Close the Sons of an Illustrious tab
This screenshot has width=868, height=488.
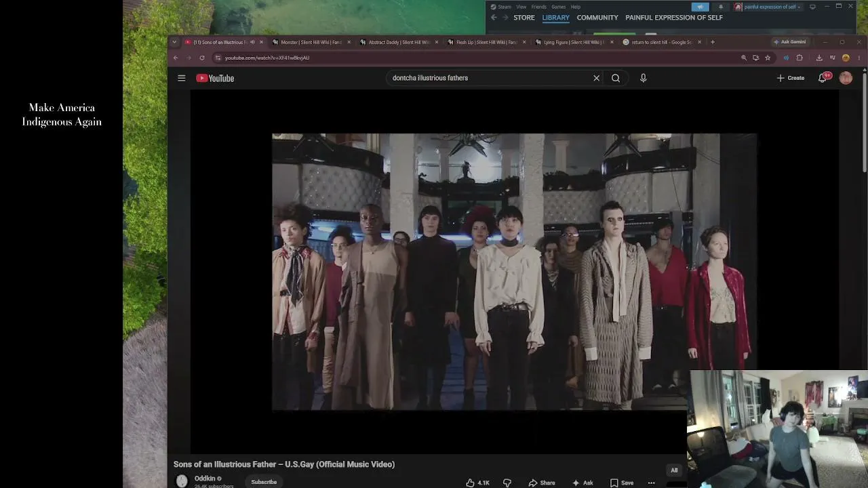261,42
